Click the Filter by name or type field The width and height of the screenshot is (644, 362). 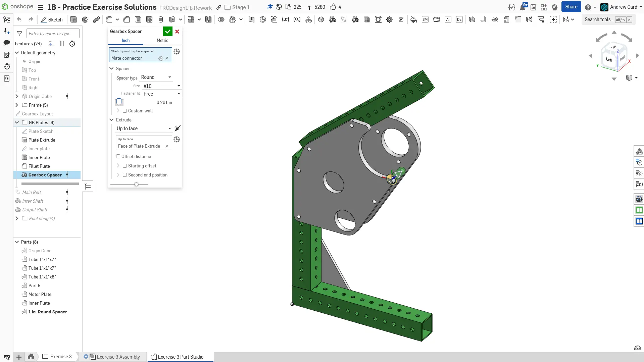[x=53, y=34]
